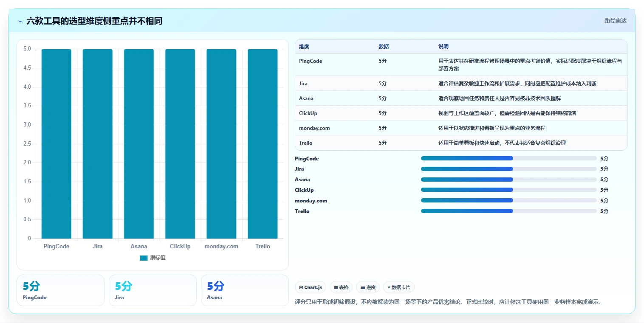Viewport: 644px width, 323px height.
Task: Select the 数据卡片 chip
Action: (x=399, y=287)
